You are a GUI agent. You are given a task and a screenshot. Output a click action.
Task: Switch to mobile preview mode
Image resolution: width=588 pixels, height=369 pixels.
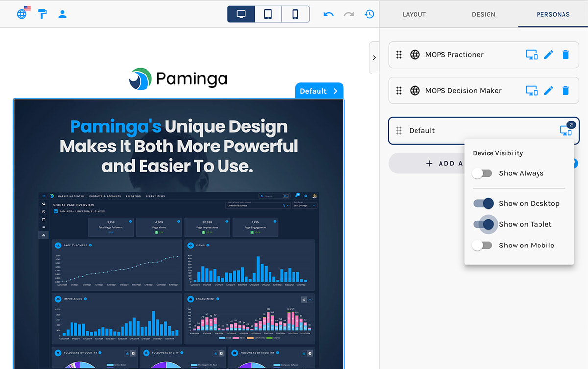click(x=295, y=14)
